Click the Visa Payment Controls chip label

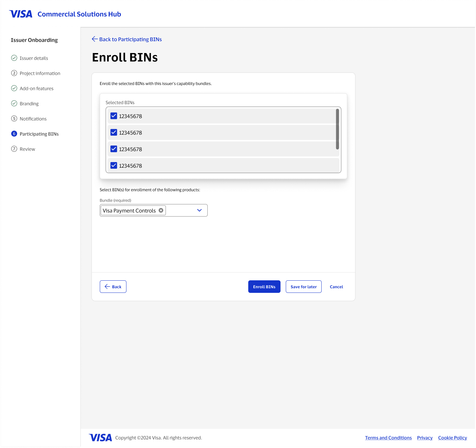click(x=129, y=211)
